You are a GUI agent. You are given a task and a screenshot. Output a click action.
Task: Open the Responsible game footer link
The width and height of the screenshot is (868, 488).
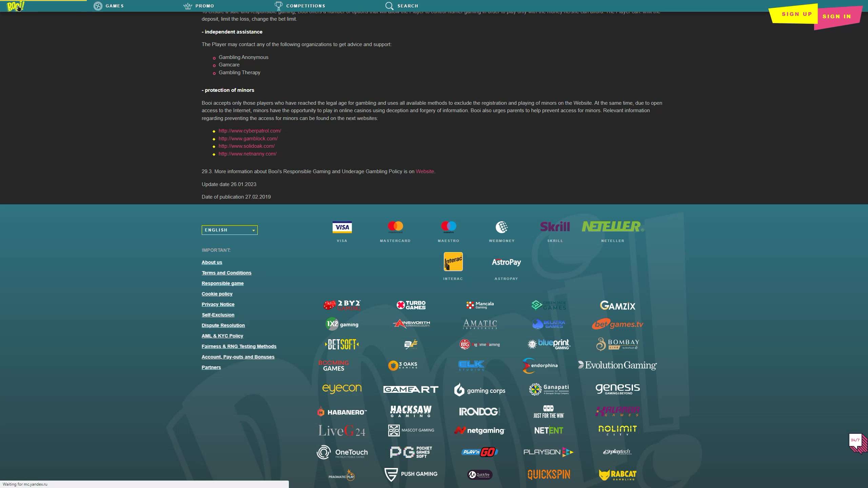pyautogui.click(x=222, y=283)
